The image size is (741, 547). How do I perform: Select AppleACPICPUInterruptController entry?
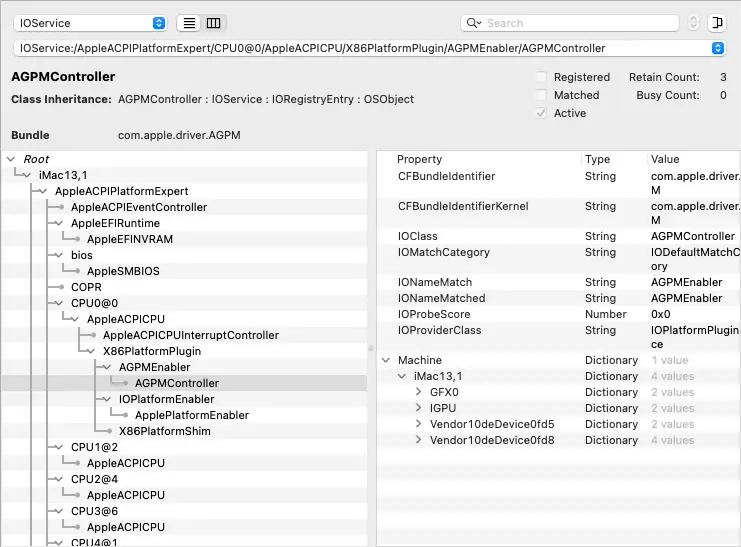191,335
